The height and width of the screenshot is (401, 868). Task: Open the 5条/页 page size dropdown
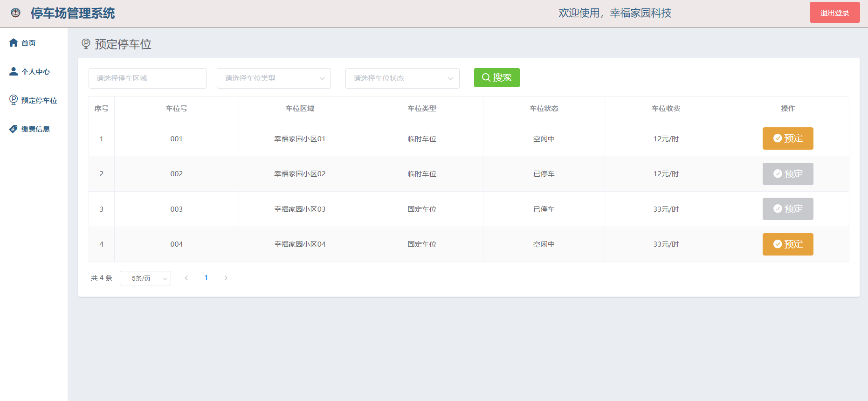tap(145, 278)
